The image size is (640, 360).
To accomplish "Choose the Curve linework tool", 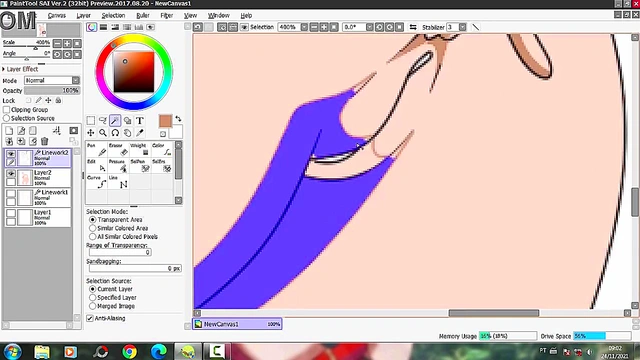I will [97, 182].
